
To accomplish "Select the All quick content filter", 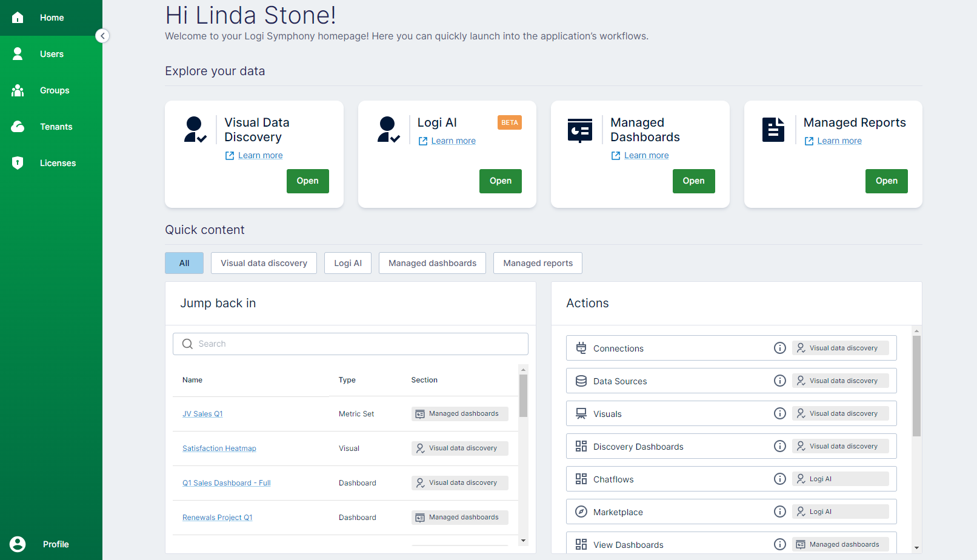I will pyautogui.click(x=184, y=263).
